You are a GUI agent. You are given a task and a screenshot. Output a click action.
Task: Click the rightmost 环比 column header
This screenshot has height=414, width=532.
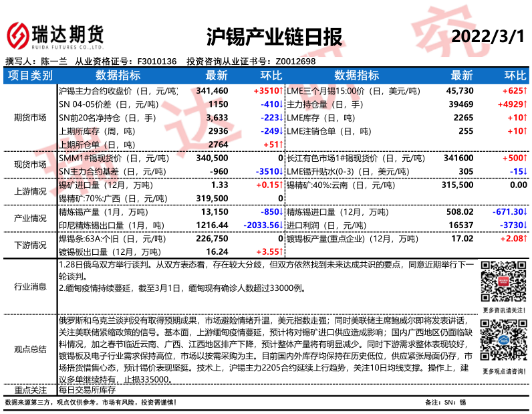(x=515, y=75)
